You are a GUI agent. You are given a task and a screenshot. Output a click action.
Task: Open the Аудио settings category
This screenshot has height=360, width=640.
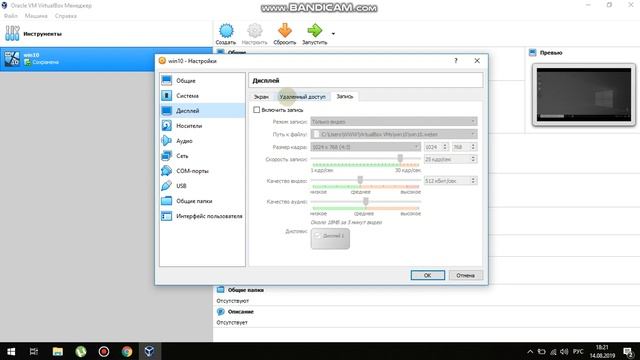click(202, 141)
